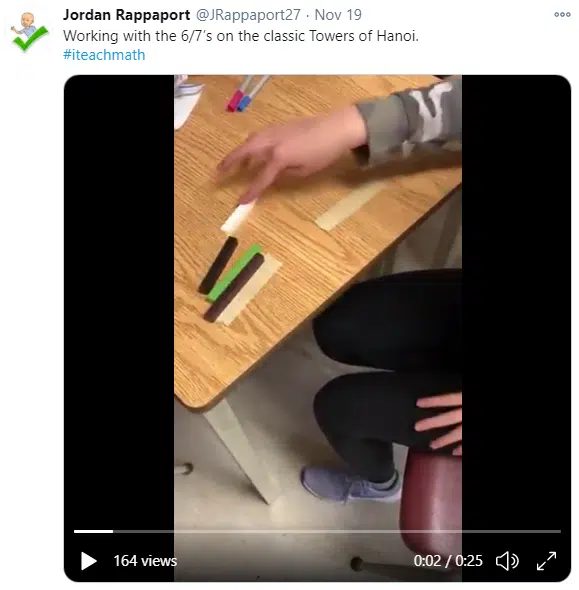Mute the video with the speaker icon
The height and width of the screenshot is (590, 579).
tap(507, 561)
